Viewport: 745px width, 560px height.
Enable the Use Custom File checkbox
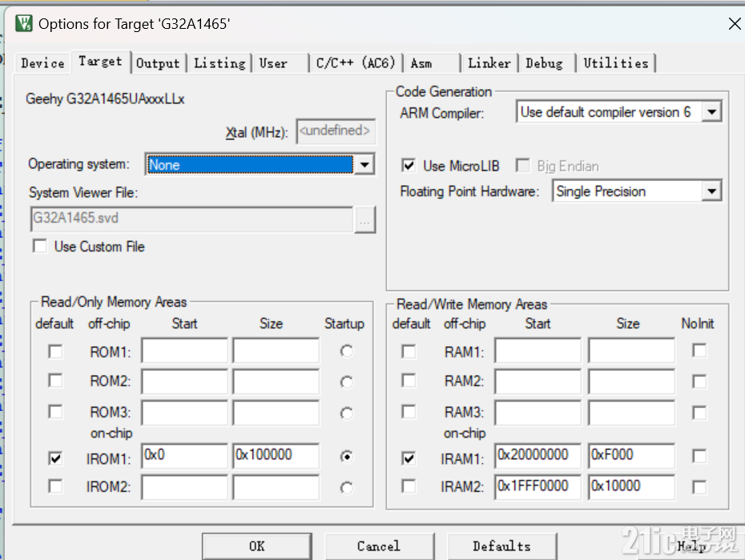tap(40, 247)
